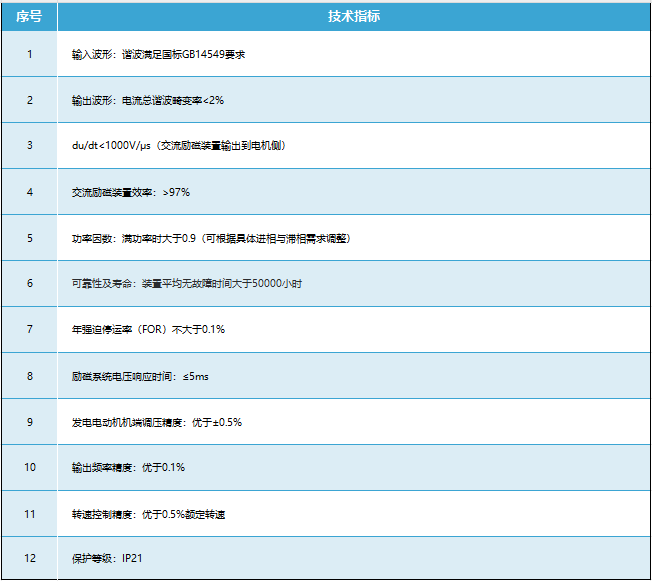The width and height of the screenshot is (652, 581).
Task: Click the 输出频率精度 优于0.1% text
Action: 128,468
